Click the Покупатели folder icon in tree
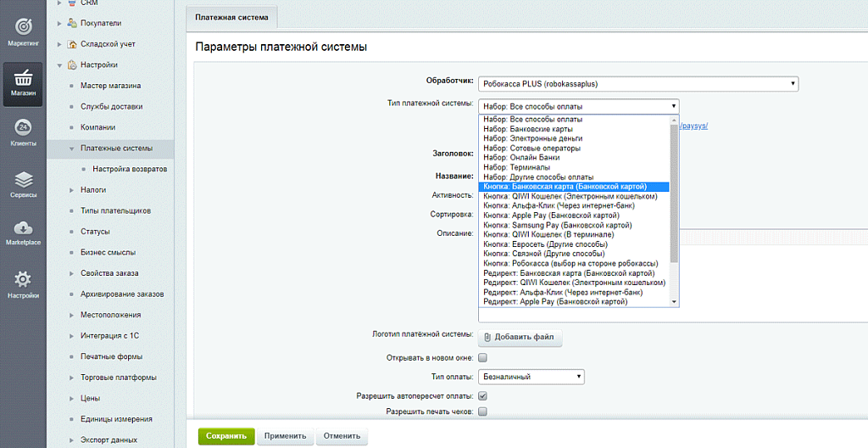 point(71,23)
